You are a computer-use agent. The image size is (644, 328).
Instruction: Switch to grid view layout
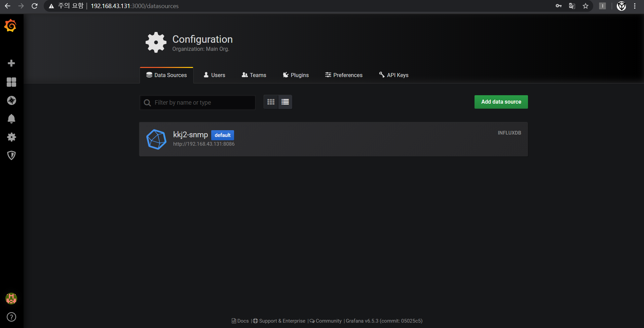click(x=271, y=102)
